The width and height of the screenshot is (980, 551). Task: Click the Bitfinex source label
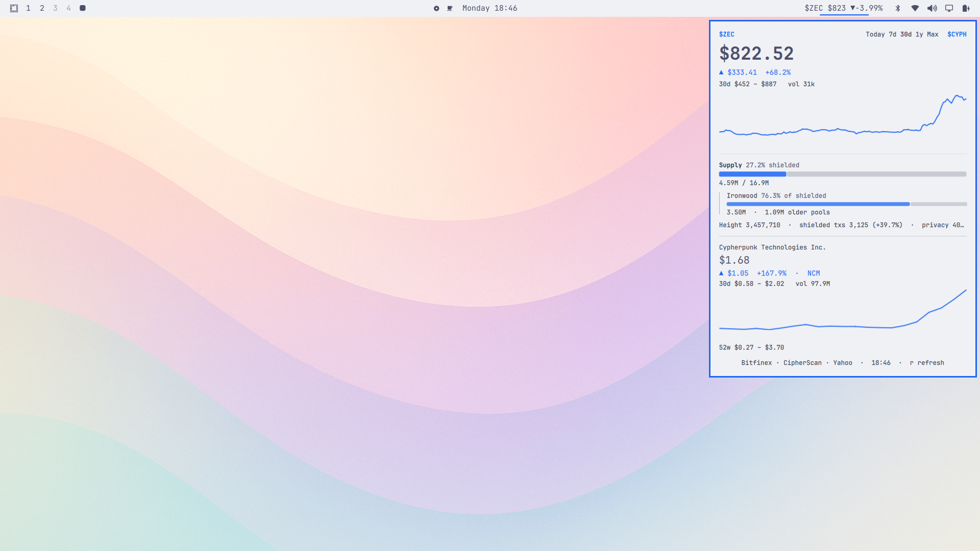pos(756,363)
